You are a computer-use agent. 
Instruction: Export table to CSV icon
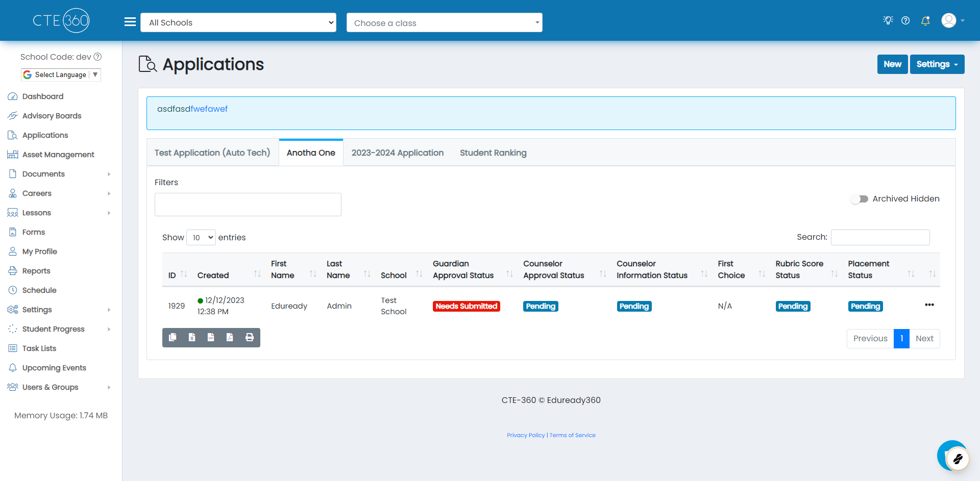[211, 337]
